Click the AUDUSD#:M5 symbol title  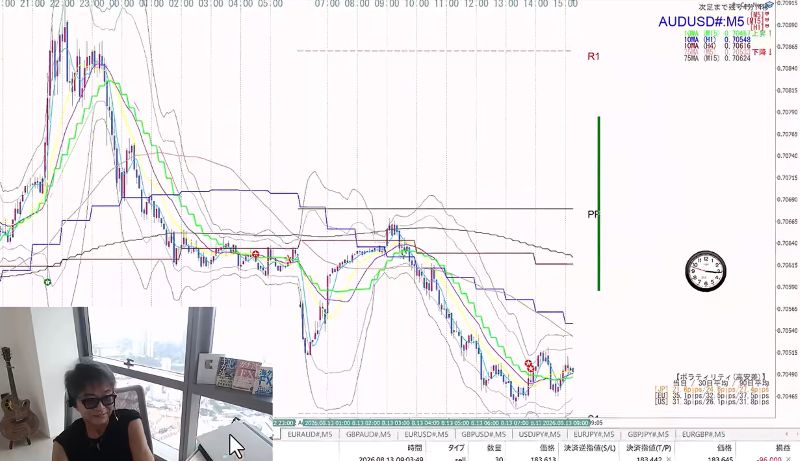point(701,21)
